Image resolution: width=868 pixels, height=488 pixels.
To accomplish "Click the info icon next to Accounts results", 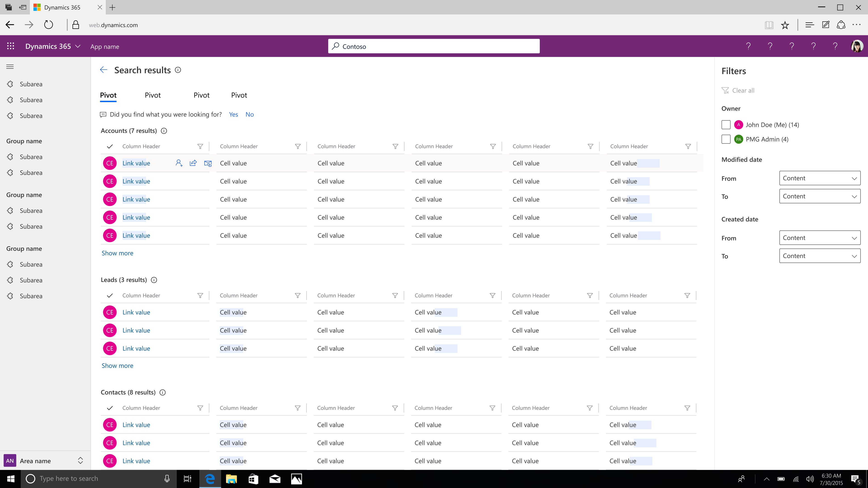I will point(164,131).
